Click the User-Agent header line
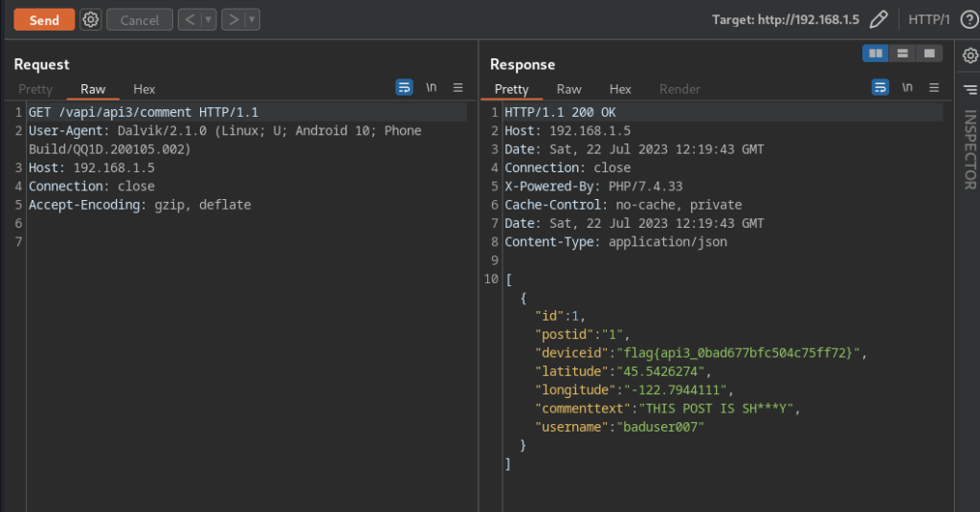 point(225,140)
